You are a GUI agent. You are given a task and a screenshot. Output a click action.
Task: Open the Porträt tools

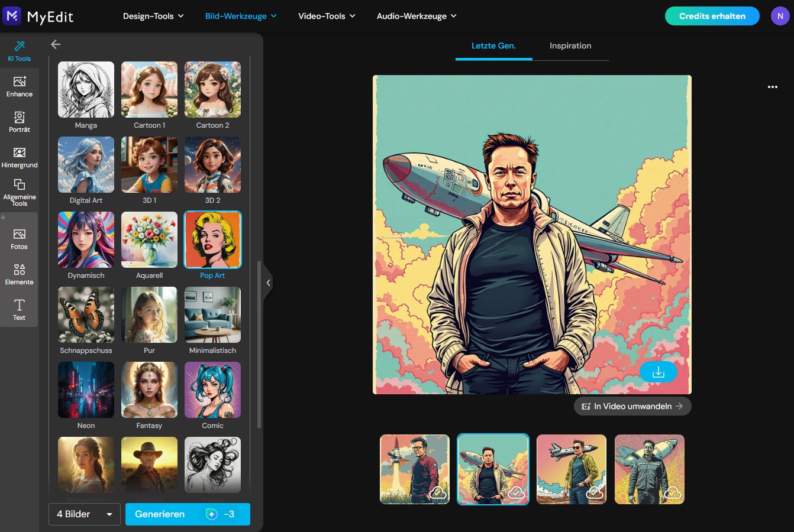pyautogui.click(x=19, y=122)
